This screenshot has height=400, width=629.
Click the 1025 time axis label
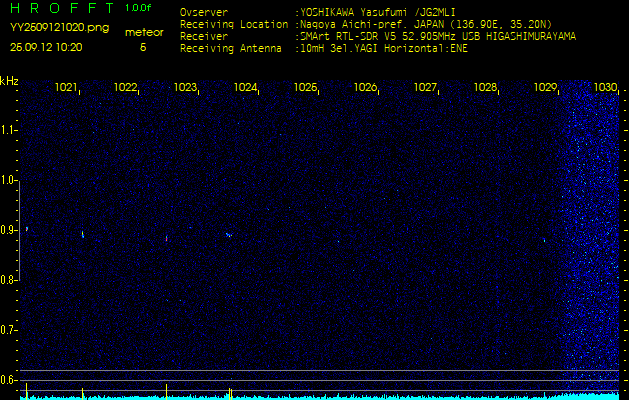click(305, 87)
